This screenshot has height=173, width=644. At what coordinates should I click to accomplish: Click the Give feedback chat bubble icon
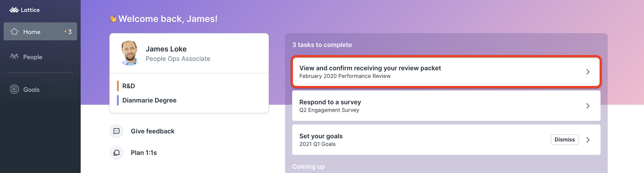coord(117,131)
